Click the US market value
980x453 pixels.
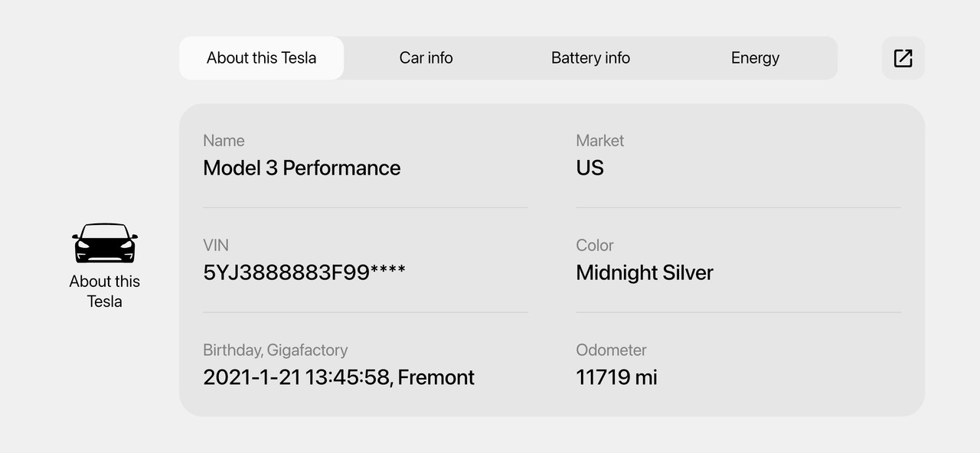(590, 168)
